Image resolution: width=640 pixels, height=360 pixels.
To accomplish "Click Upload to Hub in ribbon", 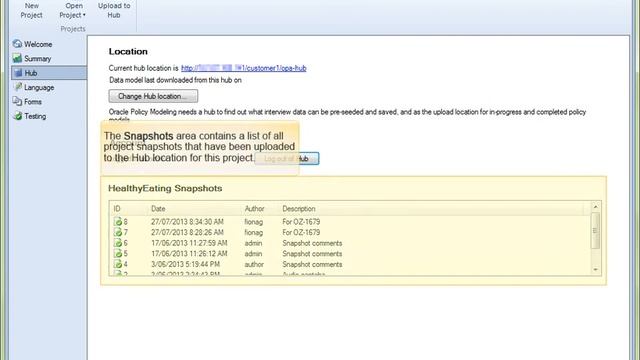I will (x=114, y=11).
